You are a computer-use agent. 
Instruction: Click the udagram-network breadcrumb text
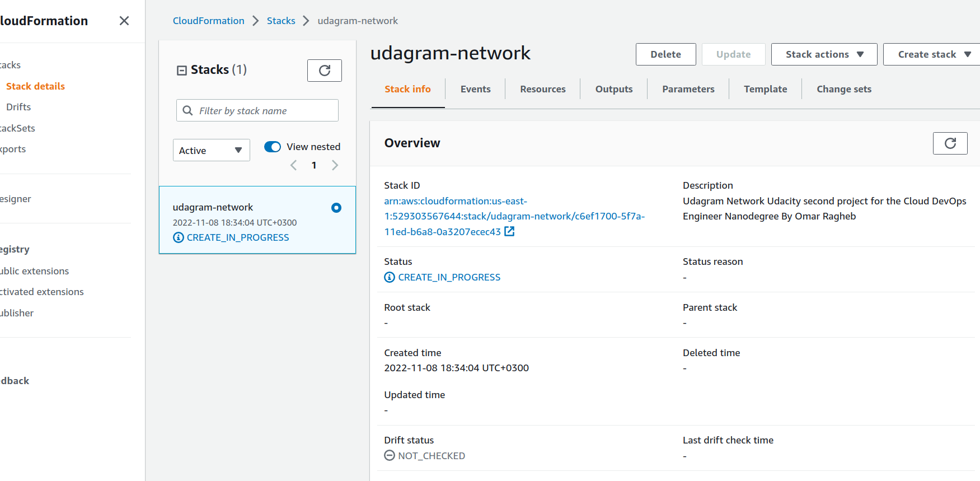coord(358,21)
